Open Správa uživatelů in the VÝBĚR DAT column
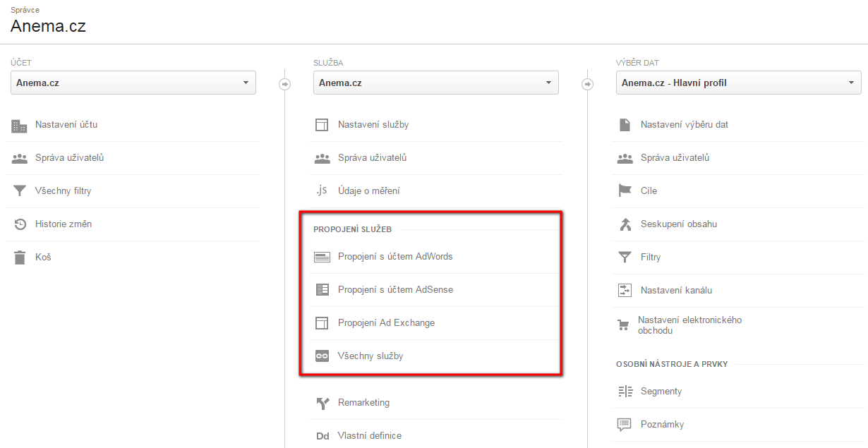The height and width of the screenshot is (448, 868). coord(675,158)
